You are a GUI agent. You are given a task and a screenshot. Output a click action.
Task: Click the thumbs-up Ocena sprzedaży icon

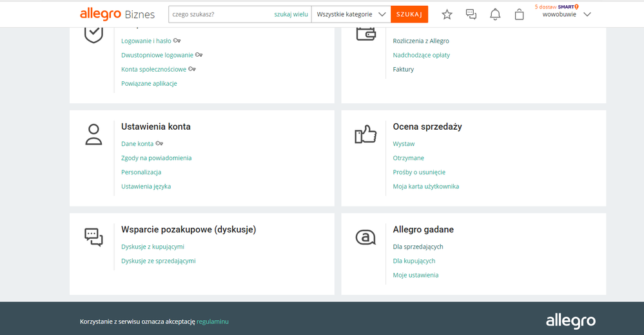366,134
